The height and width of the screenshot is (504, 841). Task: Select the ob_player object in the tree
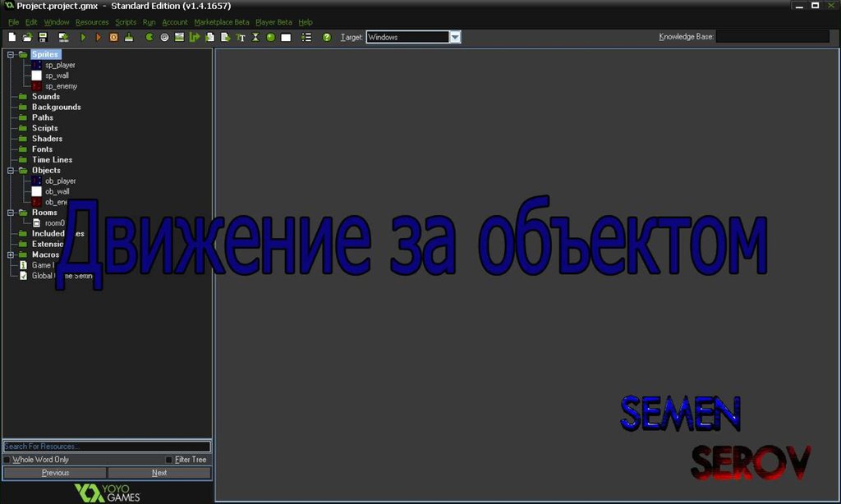[60, 181]
